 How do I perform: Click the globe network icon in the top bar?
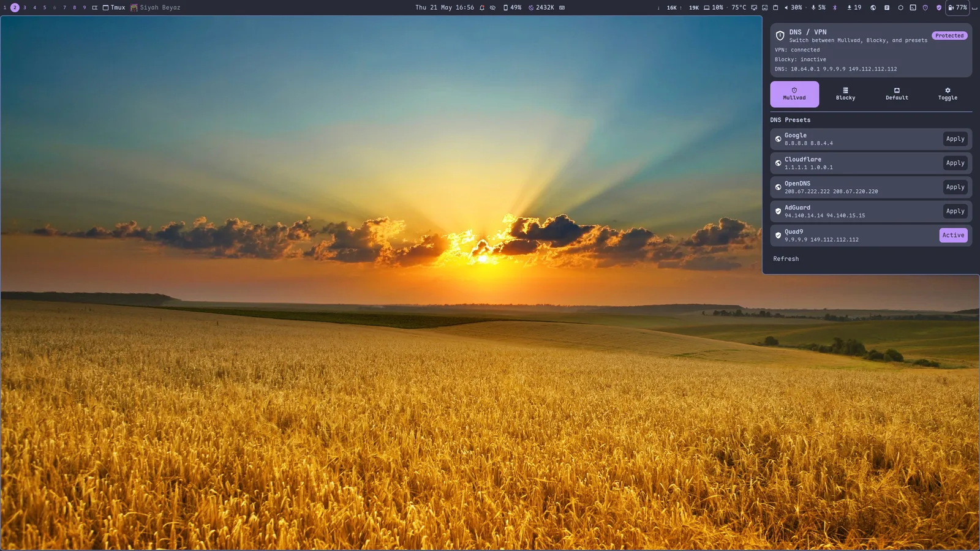pyautogui.click(x=873, y=8)
